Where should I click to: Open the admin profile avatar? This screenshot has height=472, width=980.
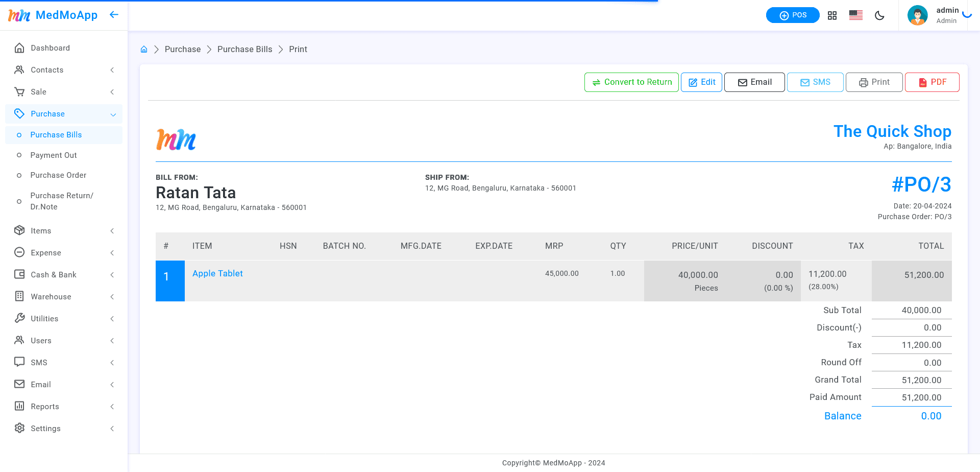tap(917, 15)
